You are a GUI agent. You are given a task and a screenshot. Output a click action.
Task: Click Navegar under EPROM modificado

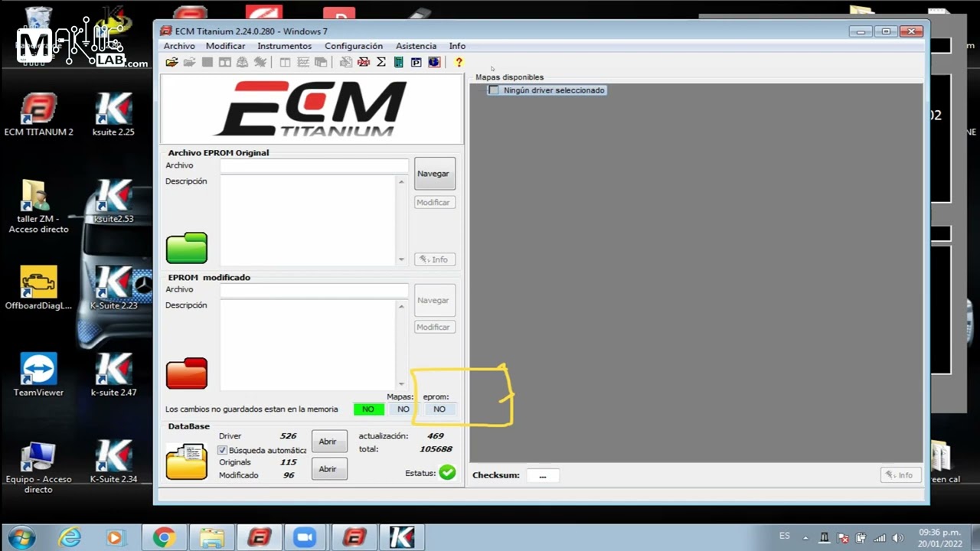434,301
